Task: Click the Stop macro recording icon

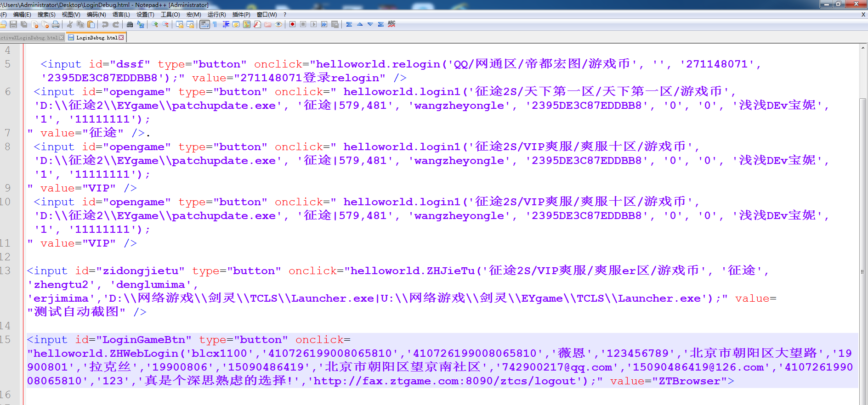Action: [x=303, y=24]
